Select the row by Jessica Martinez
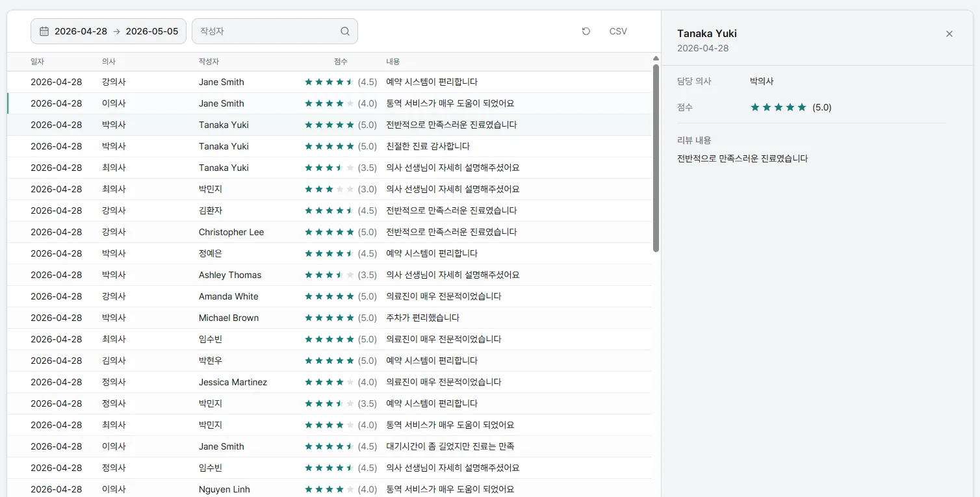 click(329, 382)
